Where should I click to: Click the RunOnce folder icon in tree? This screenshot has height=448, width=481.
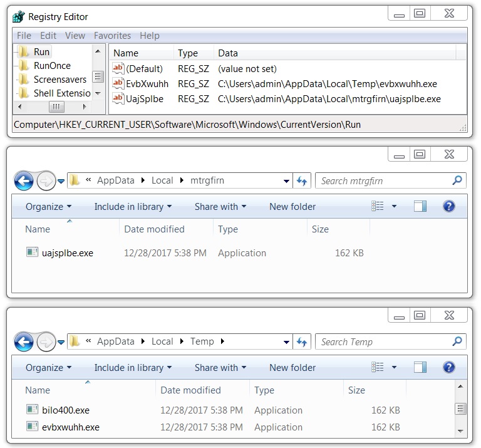coord(24,65)
